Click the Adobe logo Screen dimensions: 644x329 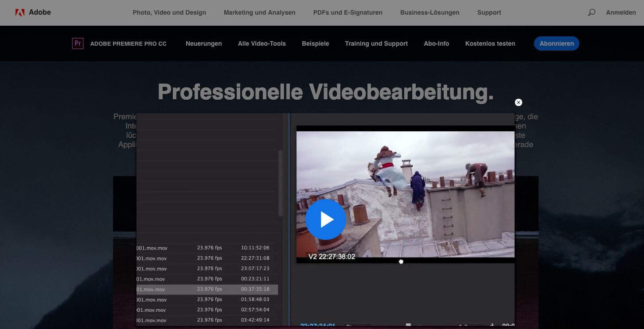coord(33,12)
